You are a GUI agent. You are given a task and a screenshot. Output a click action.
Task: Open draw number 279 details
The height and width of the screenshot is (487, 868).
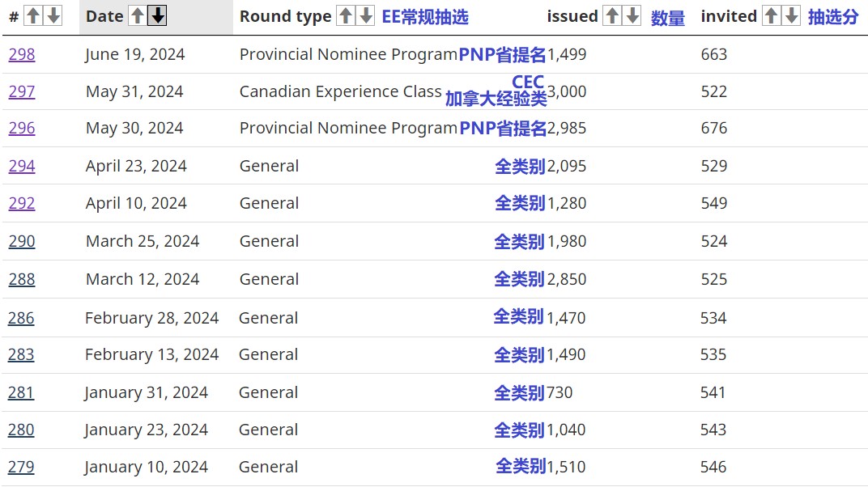pos(21,467)
